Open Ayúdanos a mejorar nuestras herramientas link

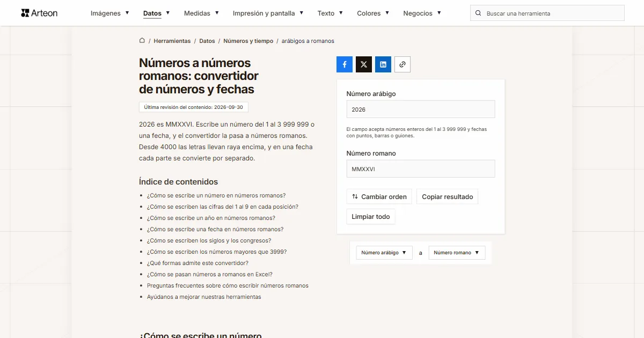(x=204, y=297)
